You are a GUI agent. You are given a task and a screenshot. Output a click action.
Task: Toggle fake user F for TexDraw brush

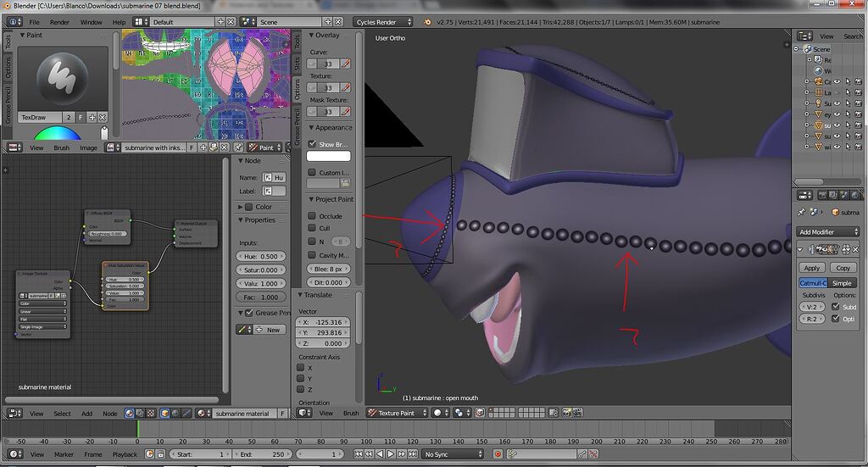tap(81, 117)
